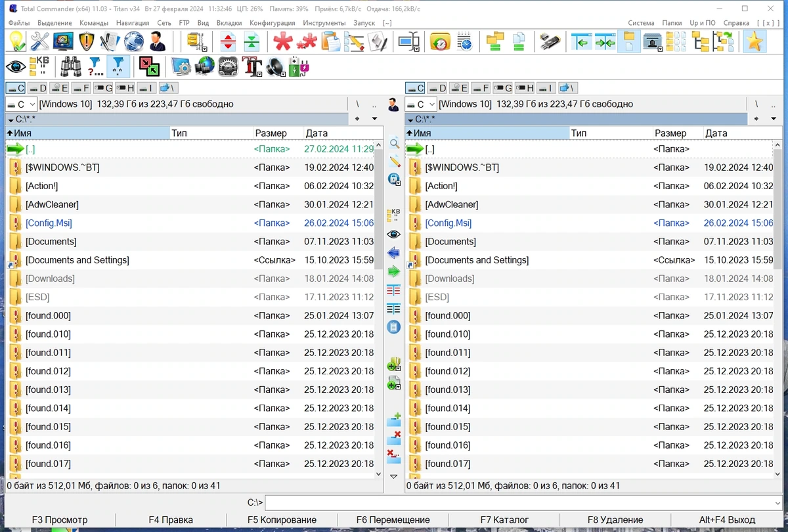Open the Конфигурация menu
Screen dimensions: 788x532
point(273,23)
